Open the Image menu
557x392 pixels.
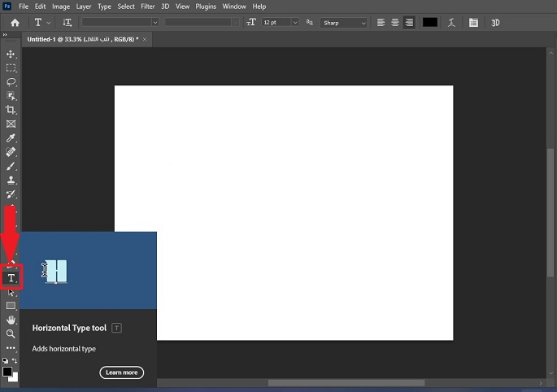(x=61, y=7)
